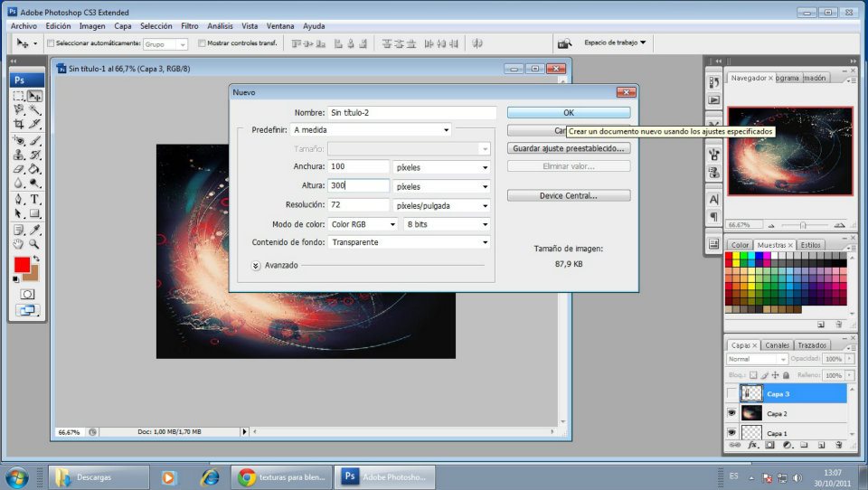Click OK in Nuevo dialog
Image resolution: width=868 pixels, height=490 pixels.
click(x=569, y=112)
